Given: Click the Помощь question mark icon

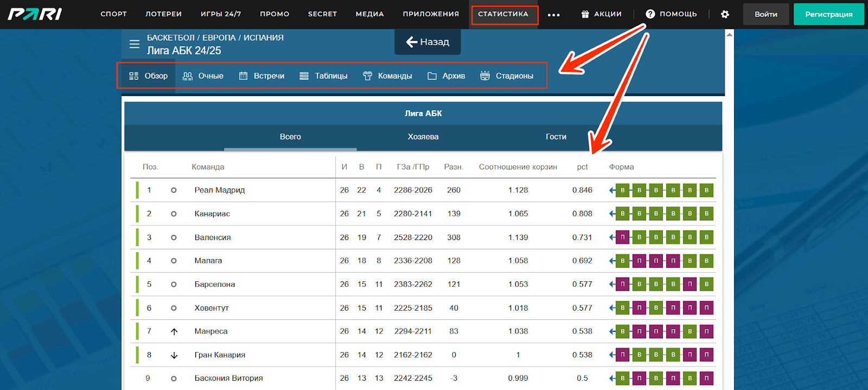Looking at the screenshot, I should pos(650,14).
